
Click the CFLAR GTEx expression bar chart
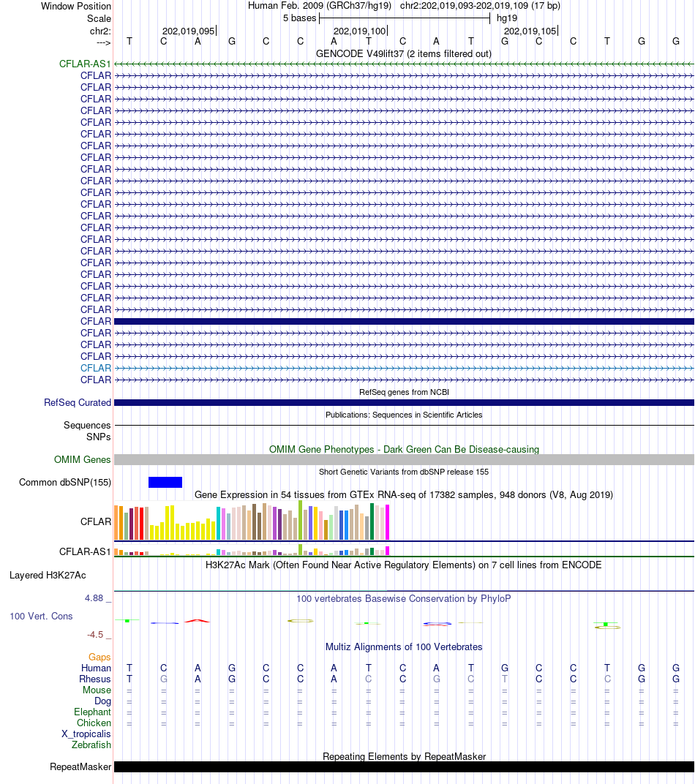[252, 521]
